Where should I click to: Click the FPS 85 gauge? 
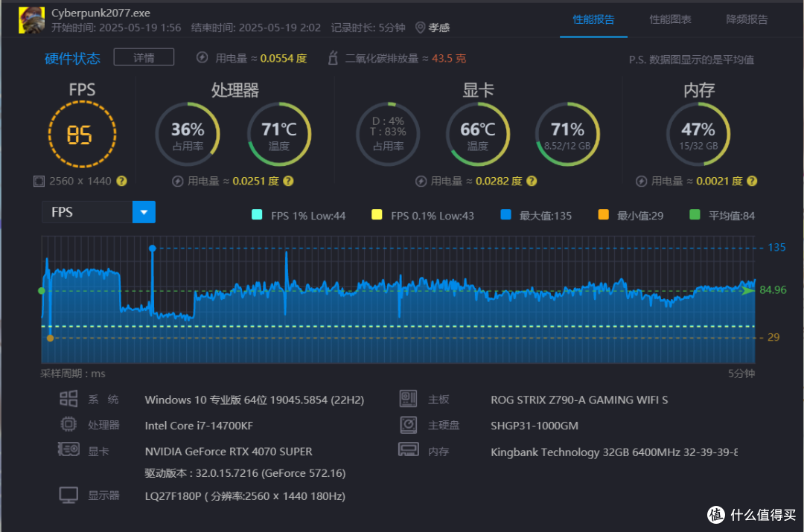pos(82,134)
